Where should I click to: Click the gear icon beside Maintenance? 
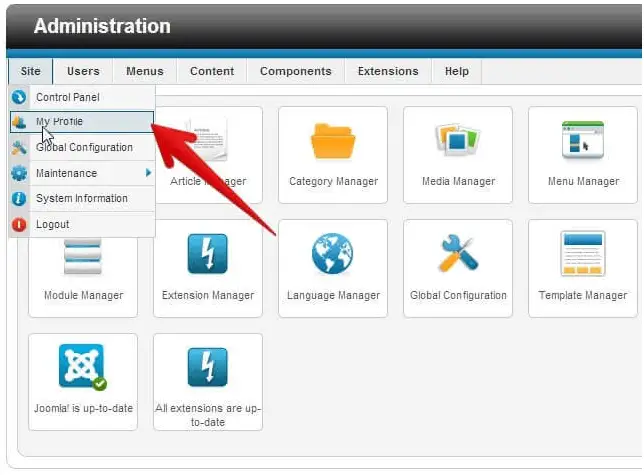[19, 173]
